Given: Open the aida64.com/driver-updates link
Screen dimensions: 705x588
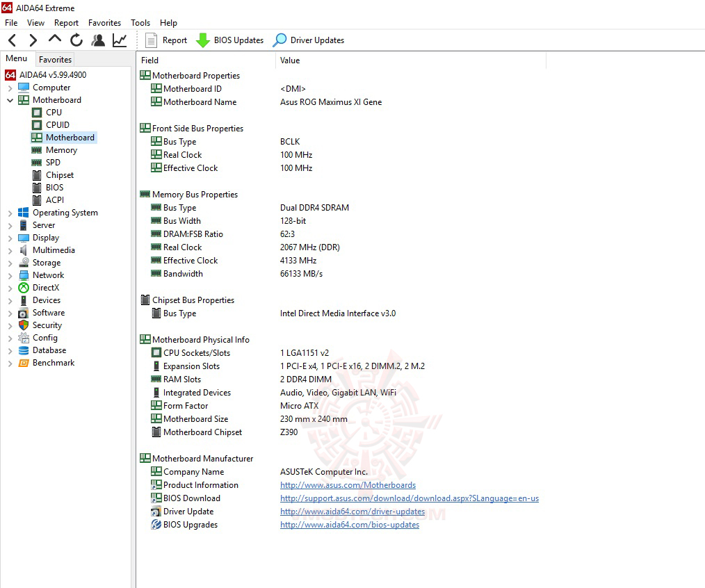Looking at the screenshot, I should 352,512.
